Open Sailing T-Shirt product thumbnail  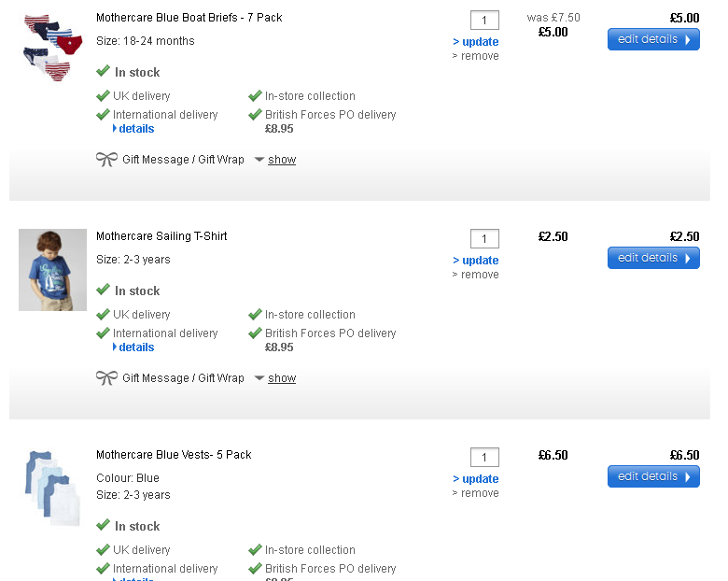pos(52,270)
